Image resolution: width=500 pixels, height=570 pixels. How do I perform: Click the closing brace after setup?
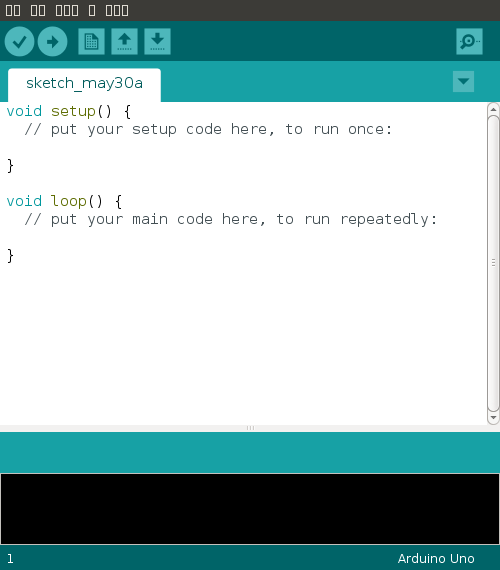coord(10,166)
